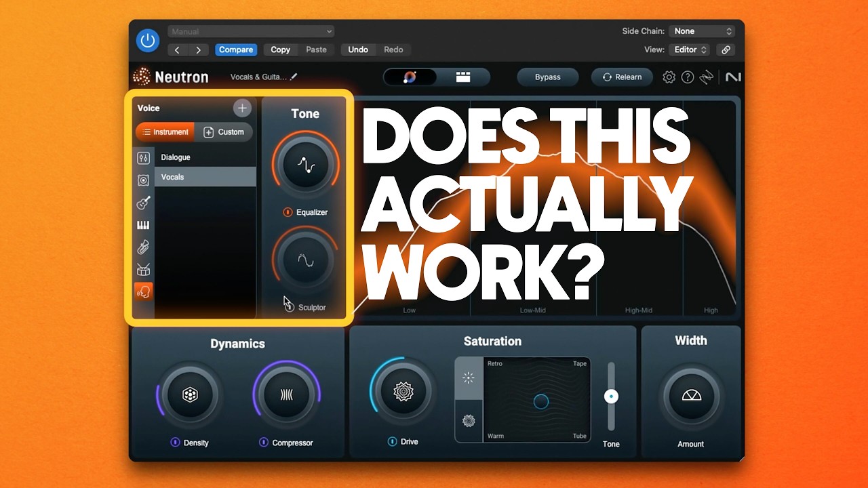
Task: Click the Compressor knob
Action: tap(287, 395)
